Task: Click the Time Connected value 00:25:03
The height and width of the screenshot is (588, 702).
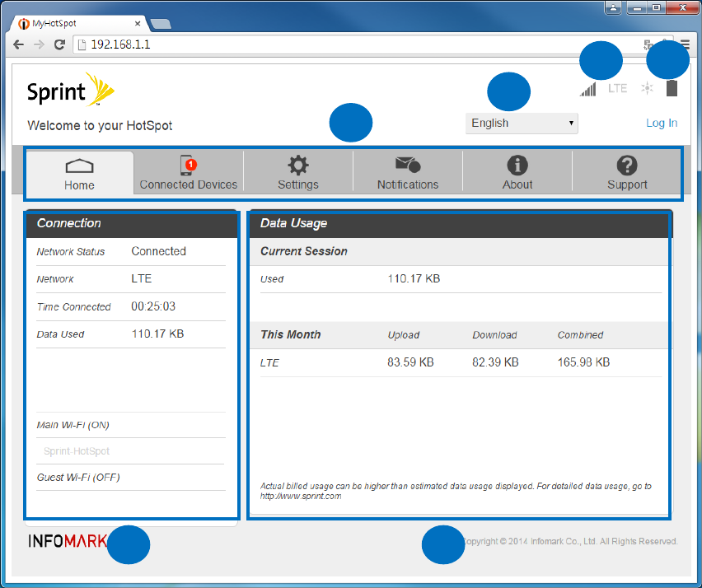Action: point(153,306)
